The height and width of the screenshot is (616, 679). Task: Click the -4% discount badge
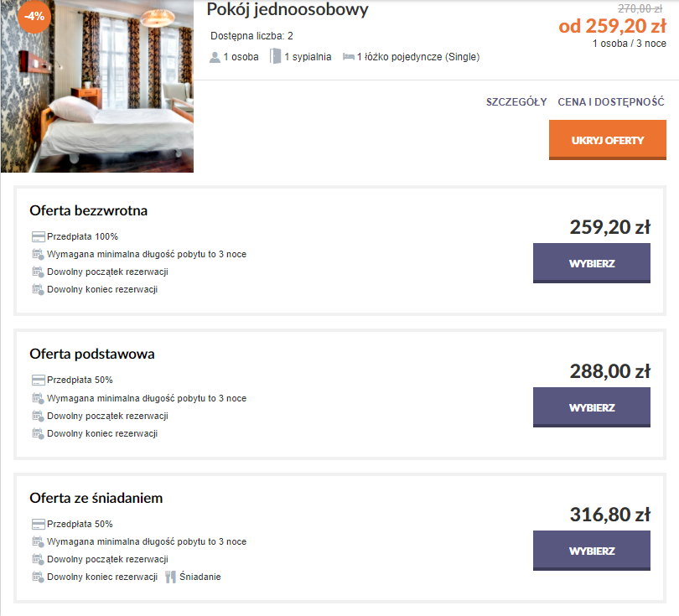coord(34,16)
